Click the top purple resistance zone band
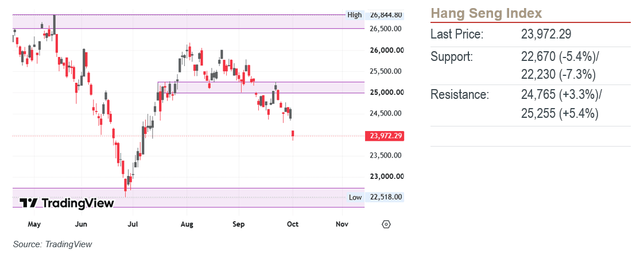 pos(188,21)
